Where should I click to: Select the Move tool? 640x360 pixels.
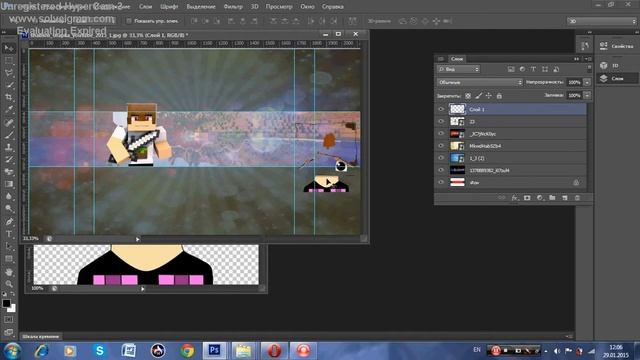[9, 49]
